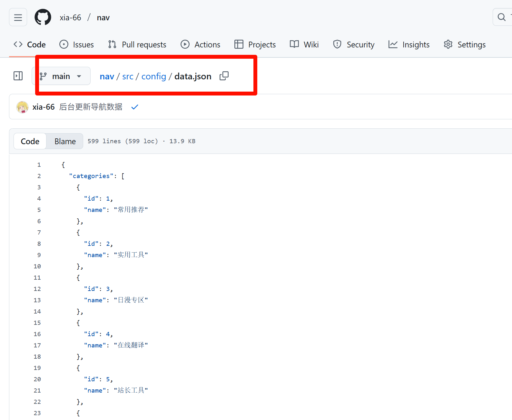Viewport: 512px width, 420px height.
Task: Click the name value 常用推荐
Action: pos(131,210)
